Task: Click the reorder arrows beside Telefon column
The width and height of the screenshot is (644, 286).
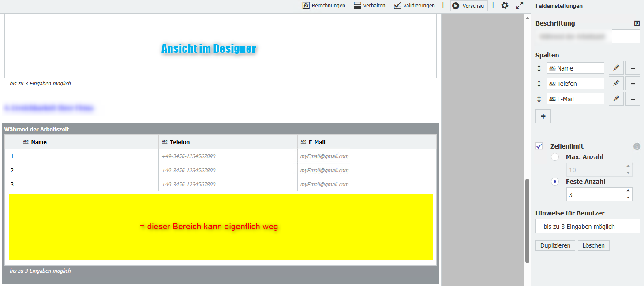Action: [539, 84]
